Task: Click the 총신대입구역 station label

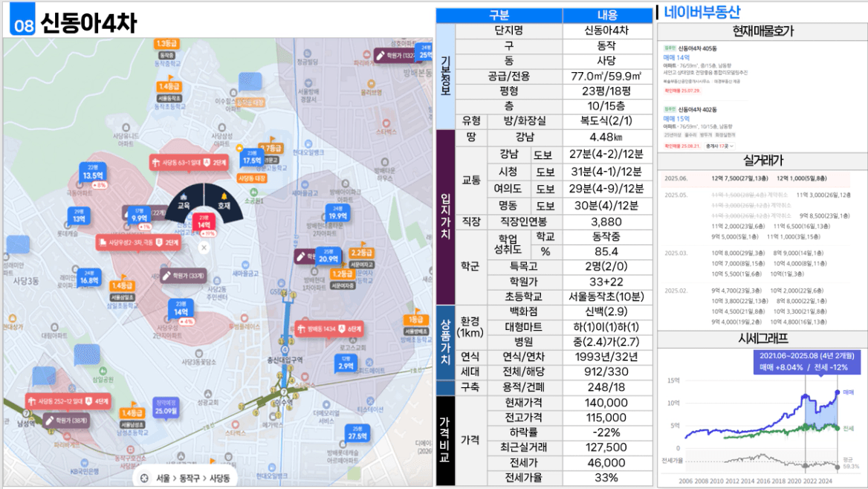Action: [285, 360]
